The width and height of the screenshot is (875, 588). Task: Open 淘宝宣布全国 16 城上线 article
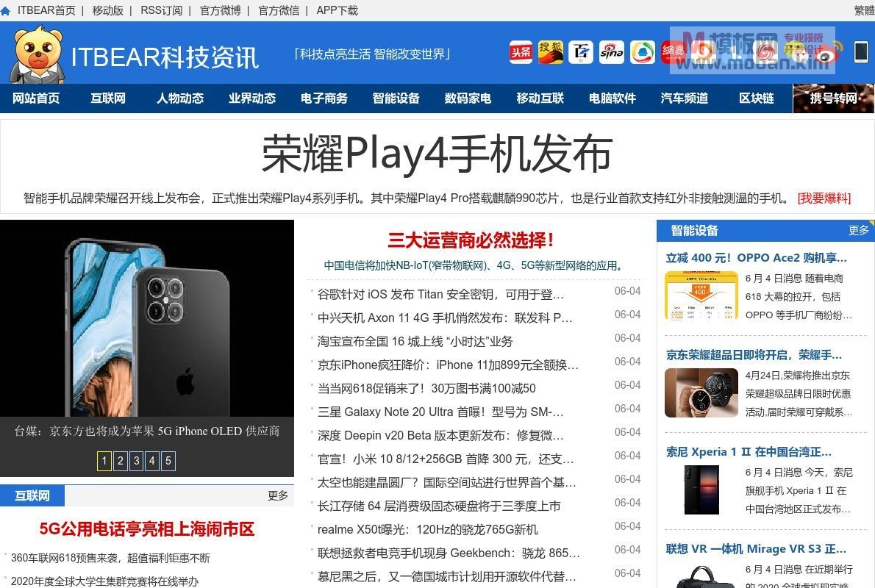[x=415, y=342]
